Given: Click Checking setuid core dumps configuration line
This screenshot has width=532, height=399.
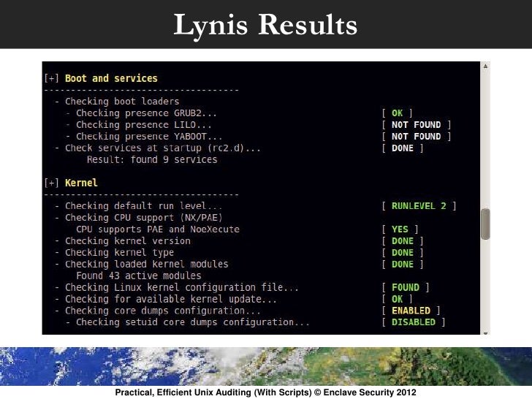Looking at the screenshot, I should pos(188,322).
